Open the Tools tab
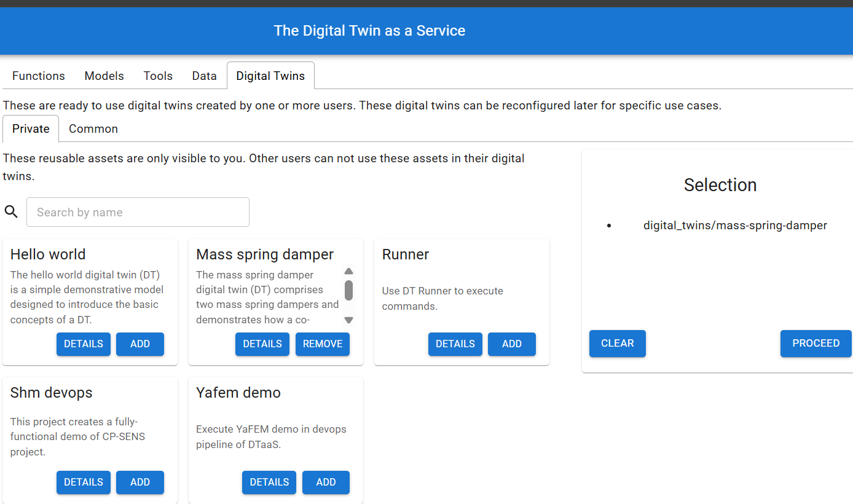This screenshot has height=504, width=853. [x=158, y=76]
